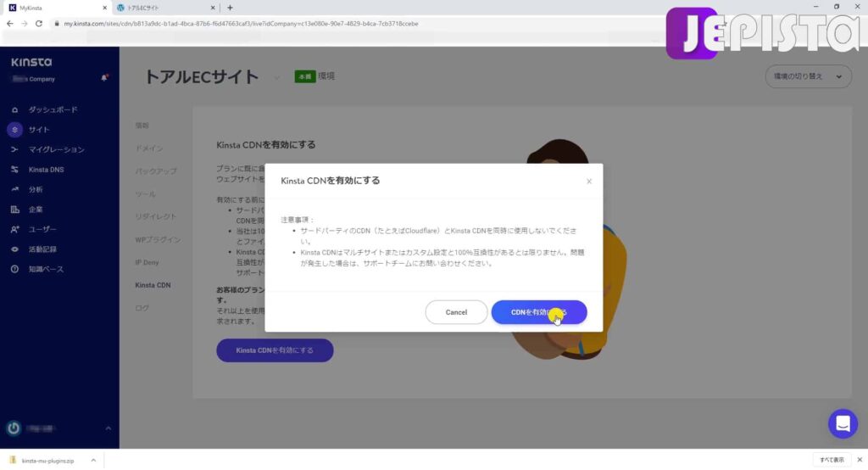Switch to the トアルECサイト browser tab
Viewport: 868px width, 470px height.
[165, 8]
